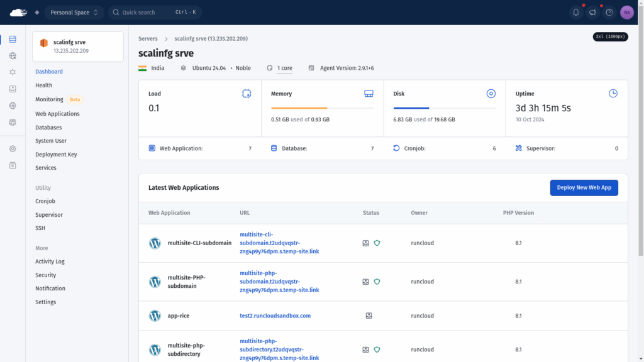Click the Uptime clock icon

pyautogui.click(x=613, y=93)
